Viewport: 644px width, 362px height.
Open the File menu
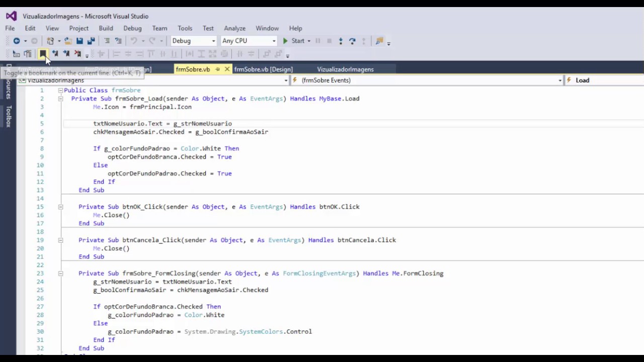(10, 28)
